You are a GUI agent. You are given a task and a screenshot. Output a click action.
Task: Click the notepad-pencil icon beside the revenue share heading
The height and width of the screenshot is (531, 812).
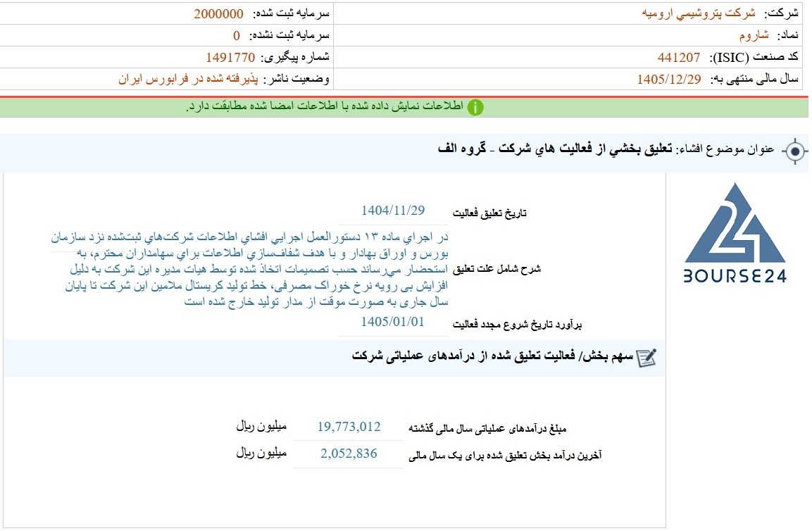[x=646, y=358]
